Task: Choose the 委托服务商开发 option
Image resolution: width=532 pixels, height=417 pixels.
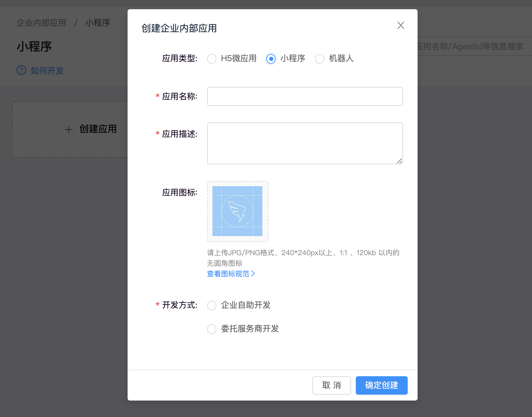Action: (x=212, y=329)
